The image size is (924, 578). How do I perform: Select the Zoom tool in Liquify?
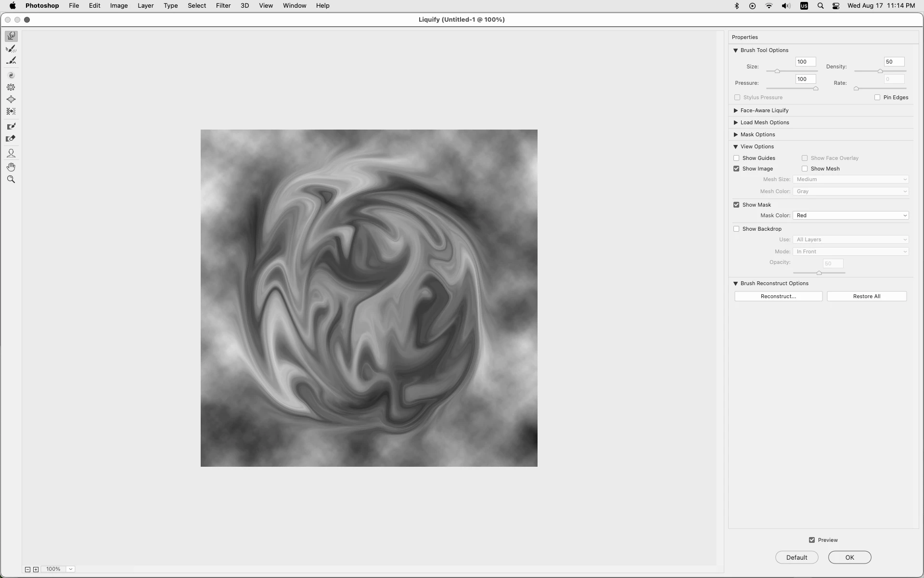click(x=11, y=180)
